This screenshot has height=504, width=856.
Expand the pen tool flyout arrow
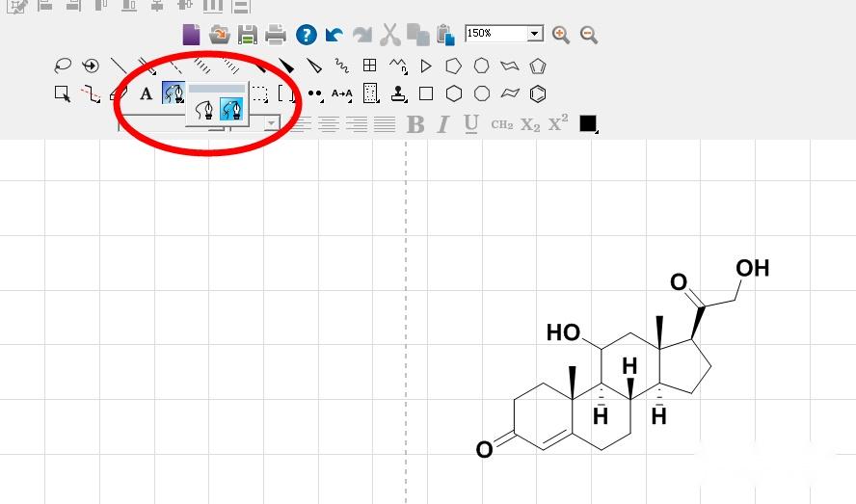pyautogui.click(x=180, y=100)
